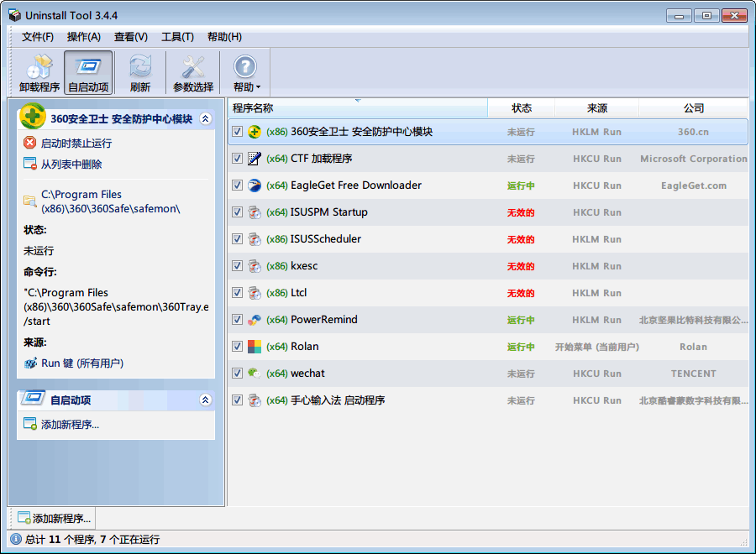Viewport: 756px width, 554px height.
Task: Click the red 启动时禁止运行 icon
Action: click(x=30, y=143)
